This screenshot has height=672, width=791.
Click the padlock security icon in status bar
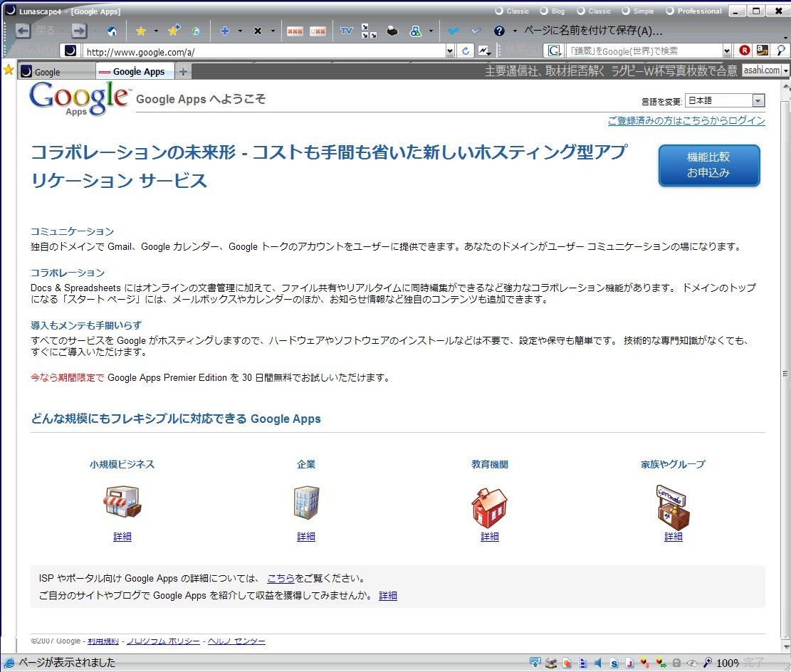676,663
